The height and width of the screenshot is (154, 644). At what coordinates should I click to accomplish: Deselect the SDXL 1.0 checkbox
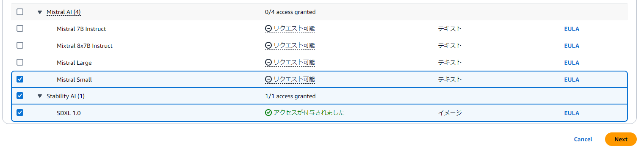tap(20, 113)
